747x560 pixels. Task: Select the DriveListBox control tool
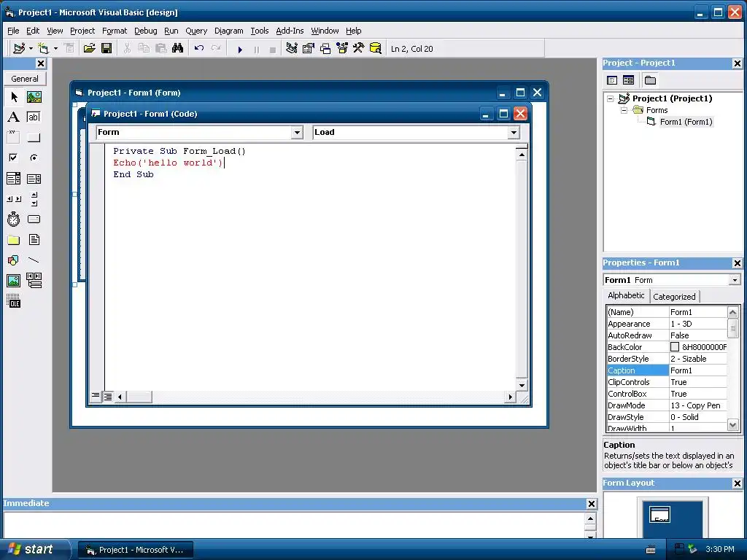34,219
